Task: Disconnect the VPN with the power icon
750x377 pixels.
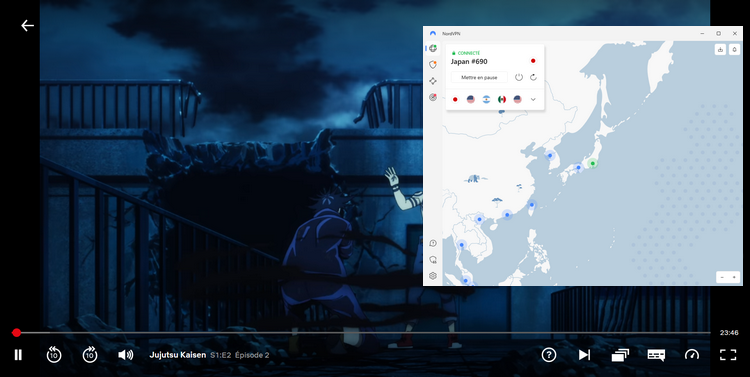Action: [x=518, y=78]
